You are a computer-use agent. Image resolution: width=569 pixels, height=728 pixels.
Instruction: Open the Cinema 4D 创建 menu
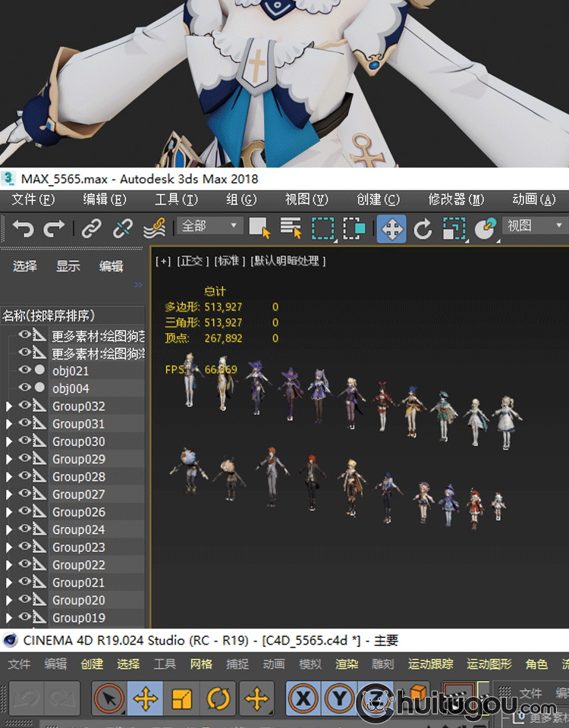coord(92,664)
